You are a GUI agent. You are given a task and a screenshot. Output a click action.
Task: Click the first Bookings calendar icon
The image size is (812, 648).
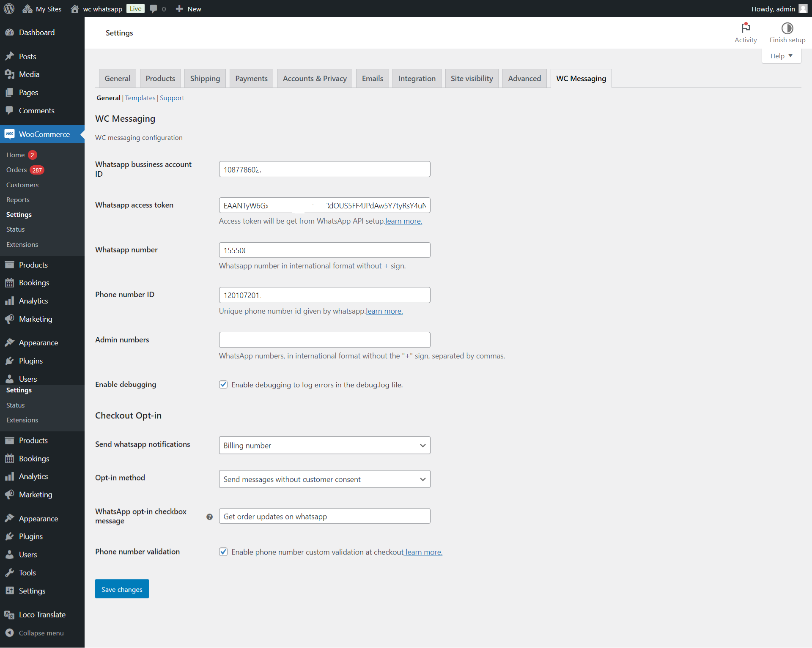click(x=9, y=283)
